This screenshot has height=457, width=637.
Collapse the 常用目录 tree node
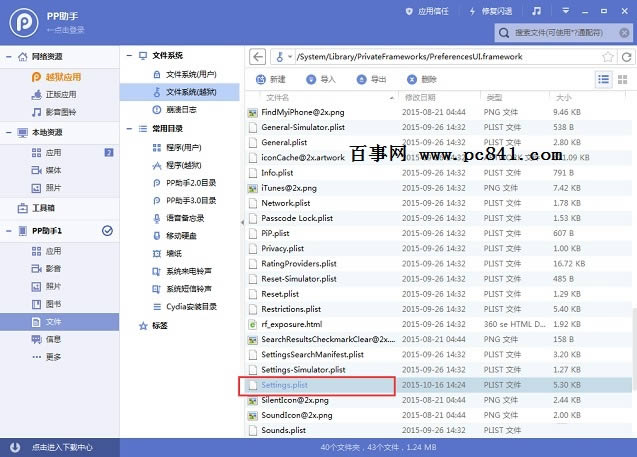pos(129,129)
